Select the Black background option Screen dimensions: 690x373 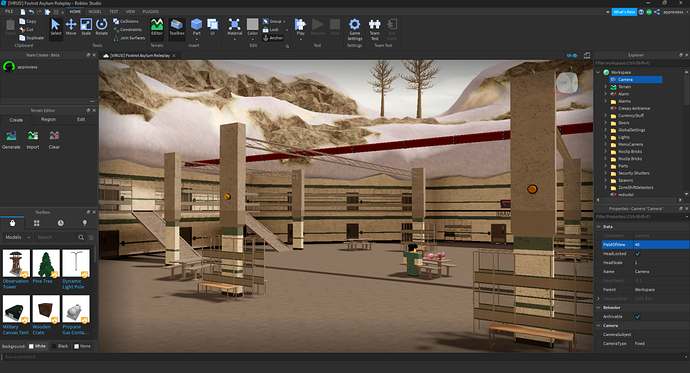click(x=60, y=346)
